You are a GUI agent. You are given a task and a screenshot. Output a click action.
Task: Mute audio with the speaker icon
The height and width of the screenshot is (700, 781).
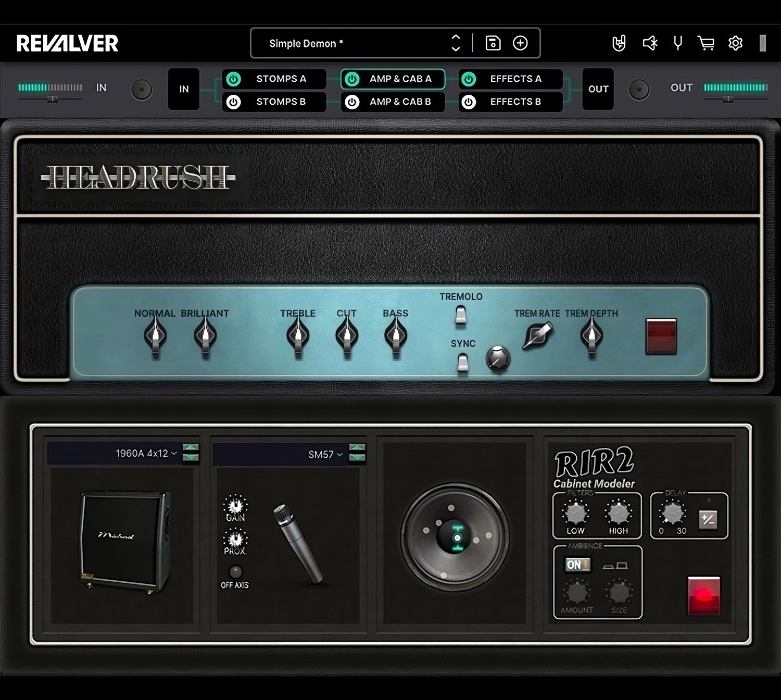[650, 43]
